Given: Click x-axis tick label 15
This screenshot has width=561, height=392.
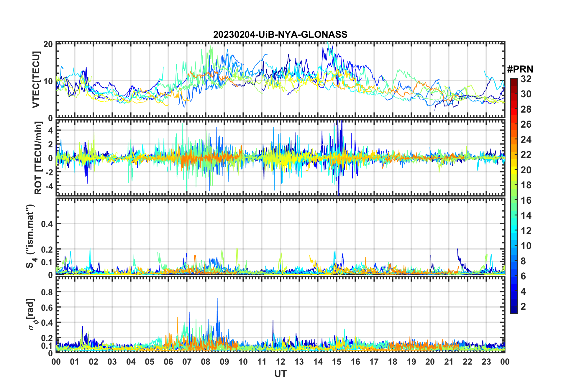Looking at the screenshot, I should (x=337, y=362).
